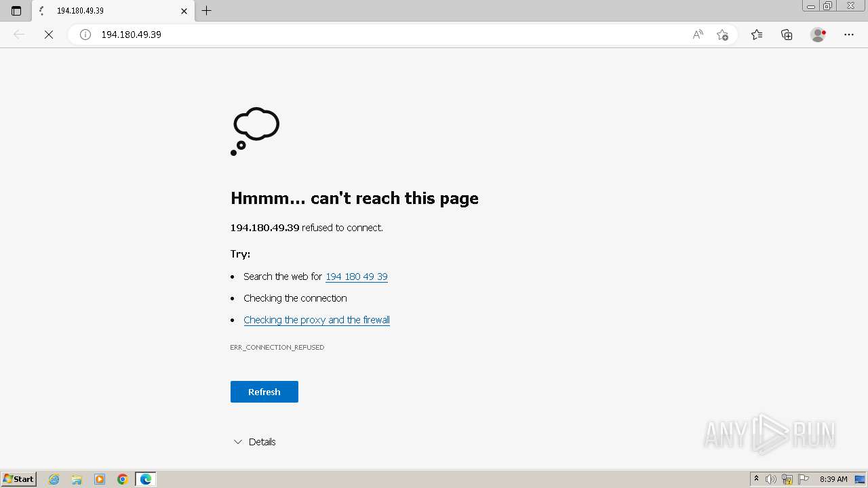The height and width of the screenshot is (488, 868).
Task: Select Microsoft Edge taskbar button
Action: point(146,479)
